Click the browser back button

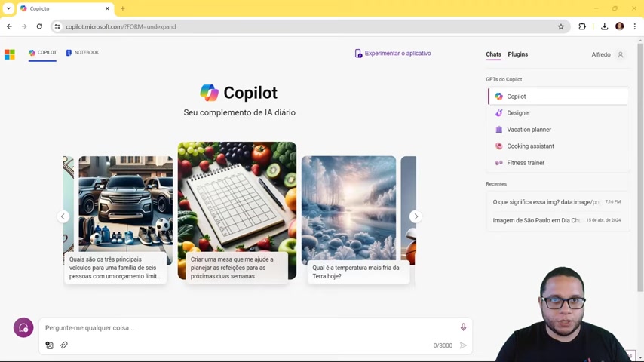tap(10, 26)
